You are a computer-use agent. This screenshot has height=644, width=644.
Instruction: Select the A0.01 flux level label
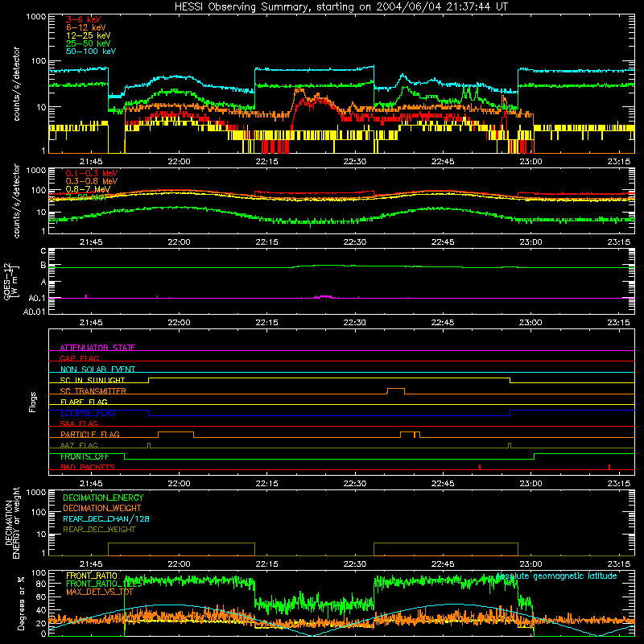(x=34, y=312)
